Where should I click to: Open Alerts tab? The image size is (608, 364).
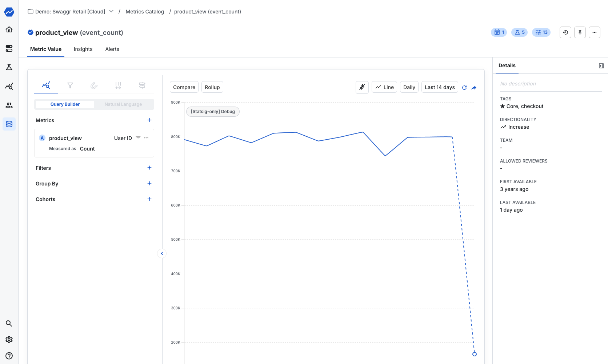[x=112, y=49]
